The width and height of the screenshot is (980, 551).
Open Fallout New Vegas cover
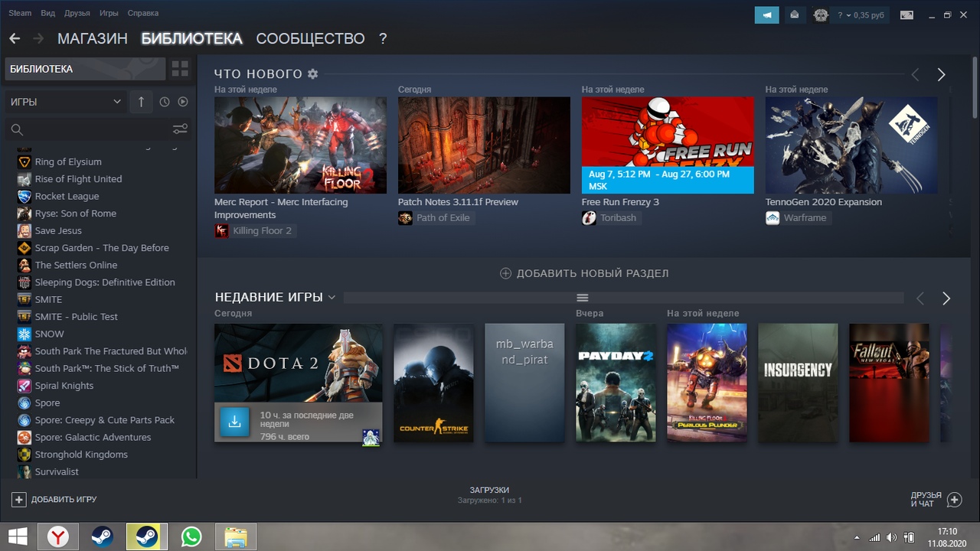point(889,383)
